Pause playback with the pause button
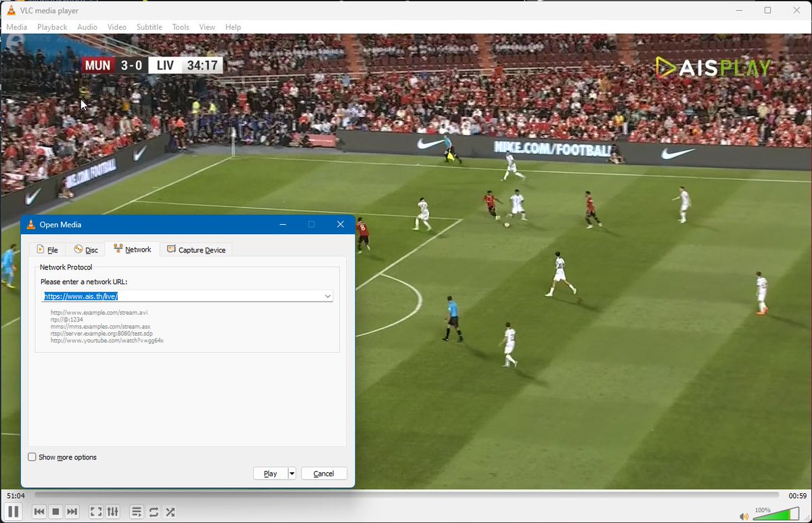The height and width of the screenshot is (523, 812). (x=14, y=511)
